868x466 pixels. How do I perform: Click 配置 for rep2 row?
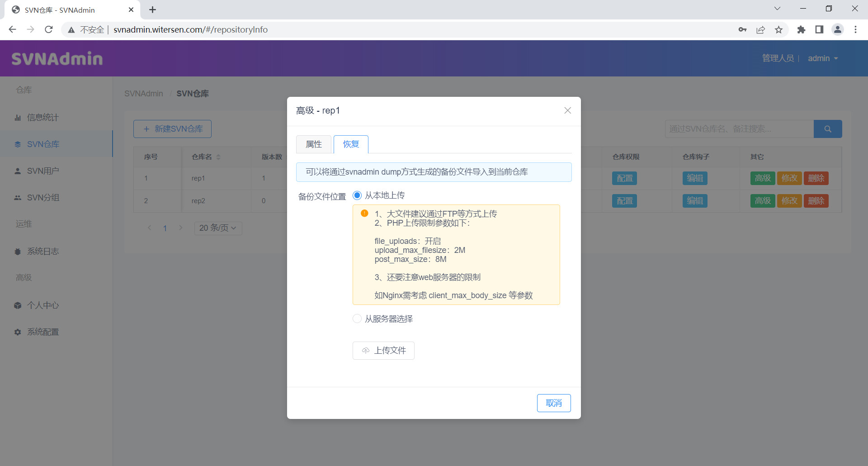pyautogui.click(x=625, y=201)
